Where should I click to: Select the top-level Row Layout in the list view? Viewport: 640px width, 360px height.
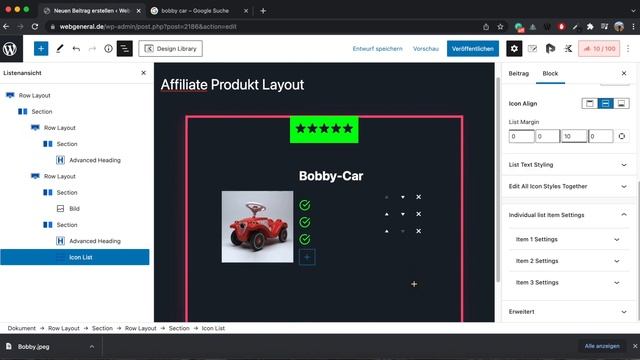[34, 95]
